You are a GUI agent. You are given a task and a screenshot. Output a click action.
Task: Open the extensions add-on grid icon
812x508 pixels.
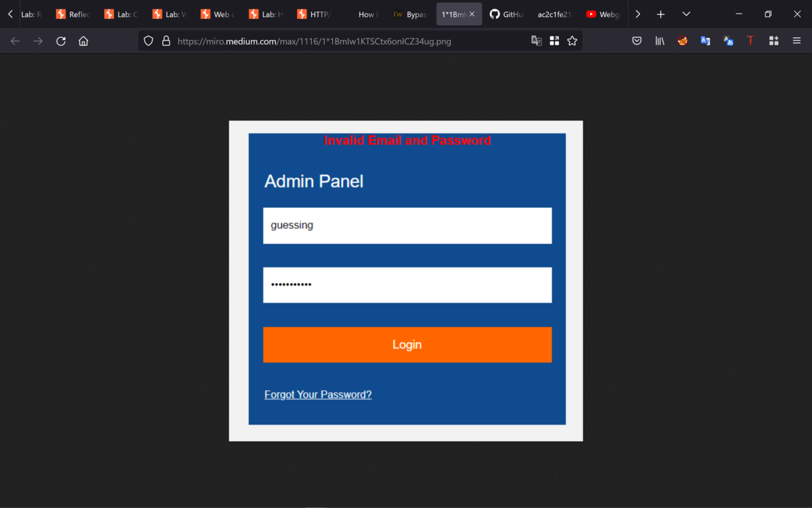(x=773, y=41)
